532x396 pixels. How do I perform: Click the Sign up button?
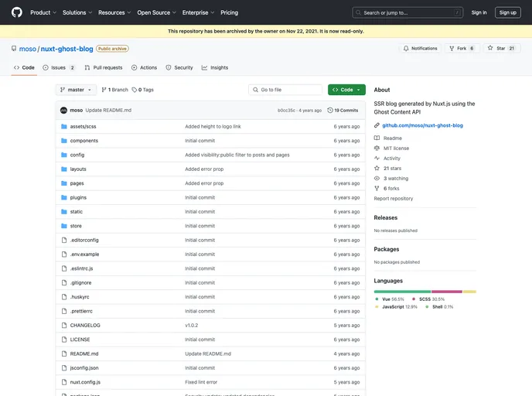(x=507, y=12)
